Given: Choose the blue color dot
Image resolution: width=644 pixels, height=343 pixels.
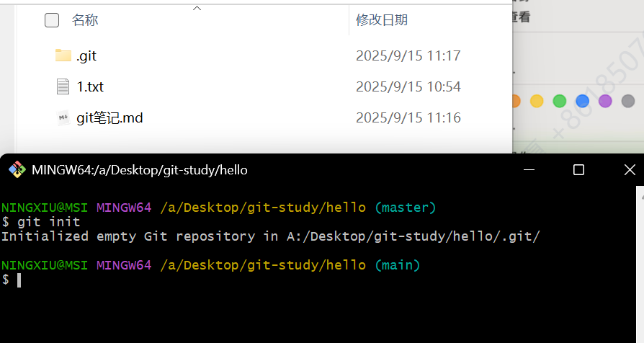Looking at the screenshot, I should [583, 101].
